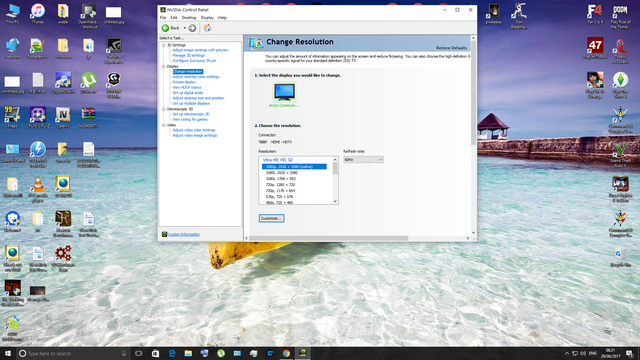The image size is (640, 360).
Task: Open Microsoft Edge in taskbar
Action: tap(172, 353)
